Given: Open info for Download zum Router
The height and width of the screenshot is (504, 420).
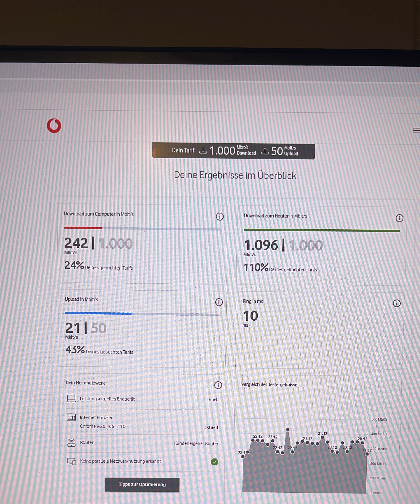Looking at the screenshot, I should pyautogui.click(x=399, y=218).
